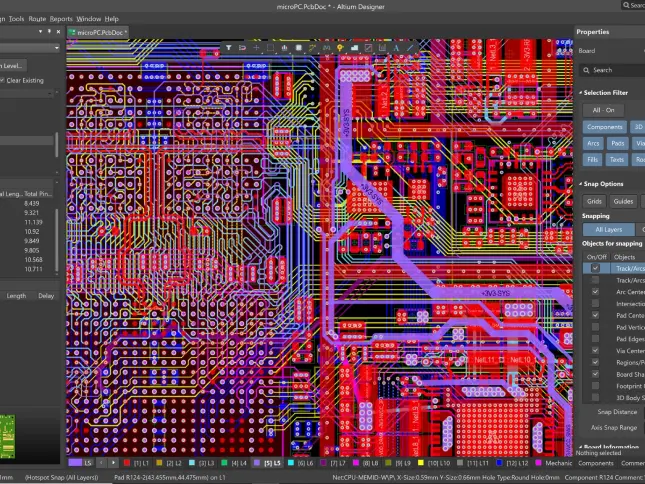
Task: Open the left panel options arrow menu
Action: 40,31
